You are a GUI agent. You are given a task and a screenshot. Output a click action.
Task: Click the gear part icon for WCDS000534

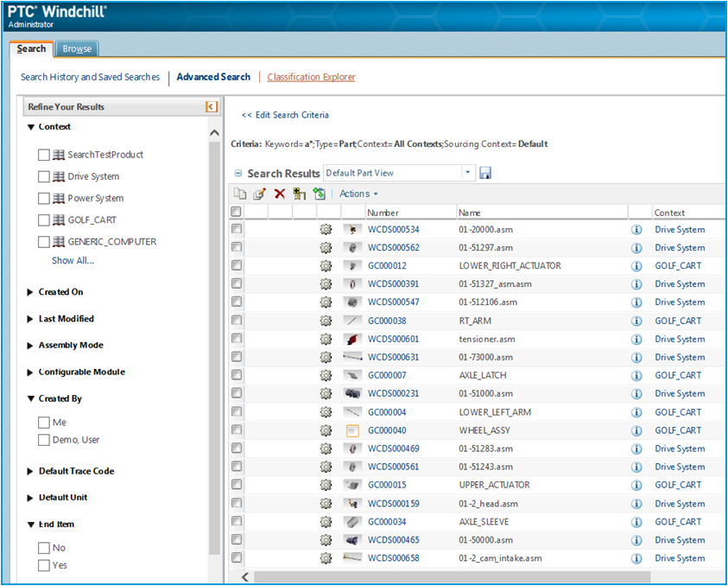pyautogui.click(x=326, y=229)
